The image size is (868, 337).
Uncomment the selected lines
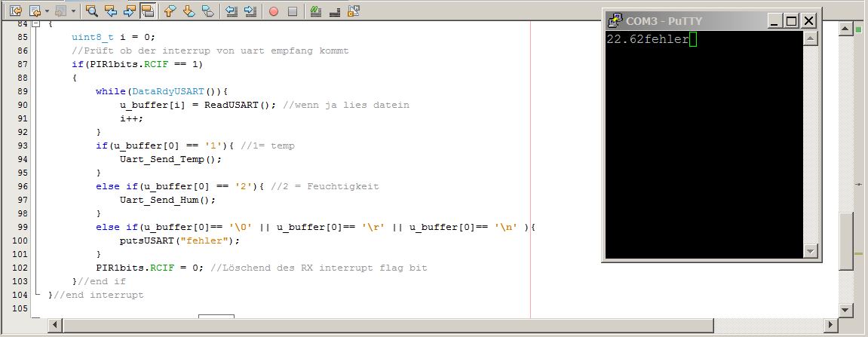334,11
